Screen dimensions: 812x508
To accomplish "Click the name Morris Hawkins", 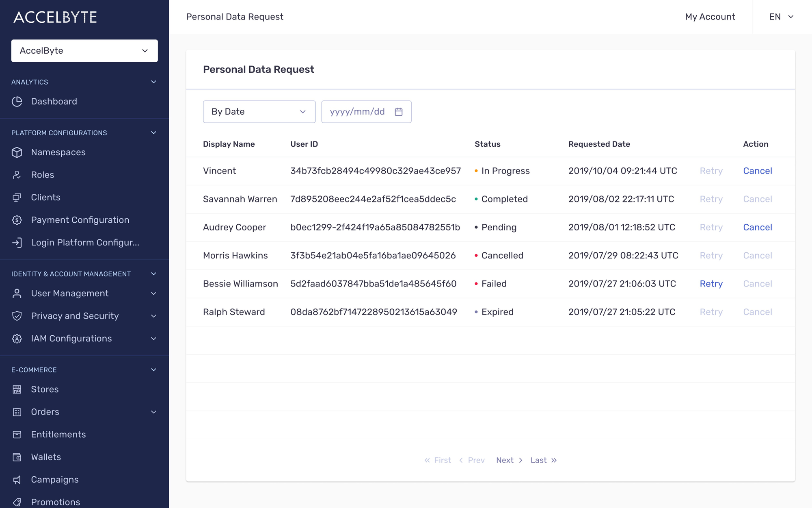I will [x=235, y=256].
